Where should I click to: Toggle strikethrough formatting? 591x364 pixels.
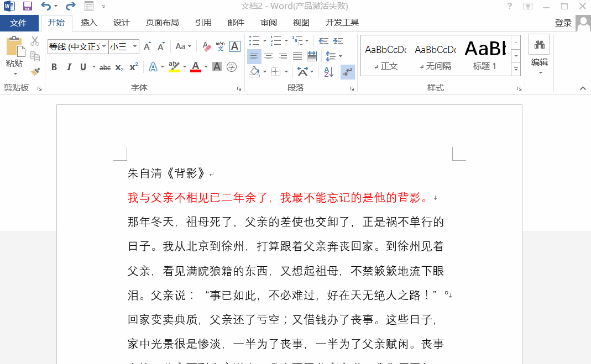point(105,68)
